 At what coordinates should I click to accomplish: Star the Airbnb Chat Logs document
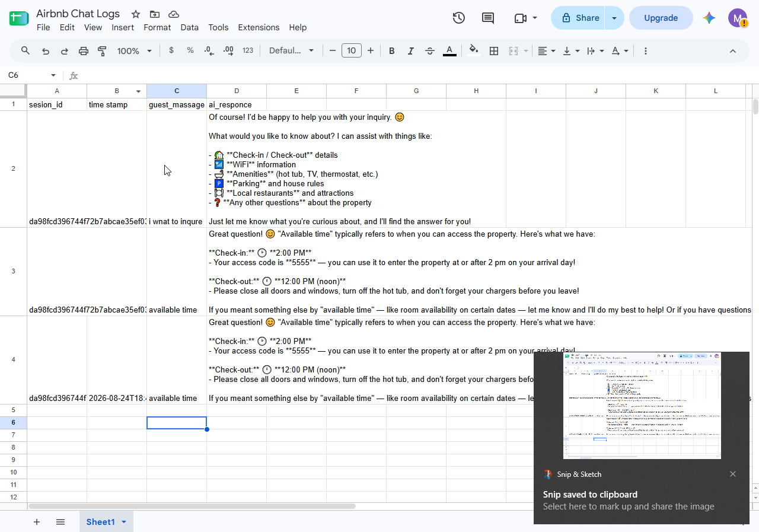point(136,14)
